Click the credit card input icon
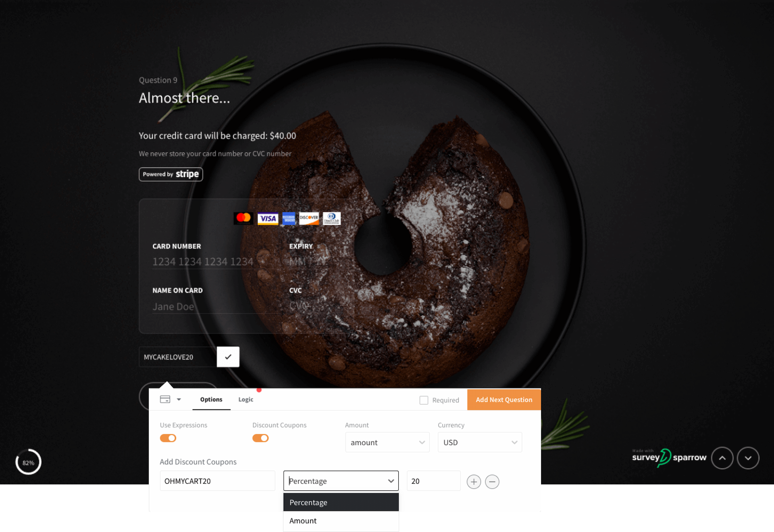774x532 pixels. pyautogui.click(x=165, y=399)
